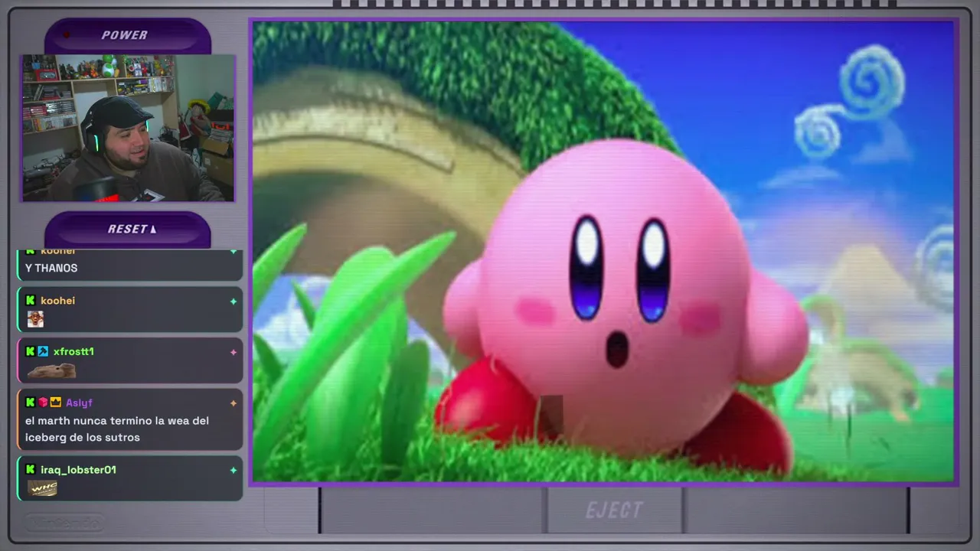Open the streamer webcam feed
980x551 pixels.
[128, 128]
